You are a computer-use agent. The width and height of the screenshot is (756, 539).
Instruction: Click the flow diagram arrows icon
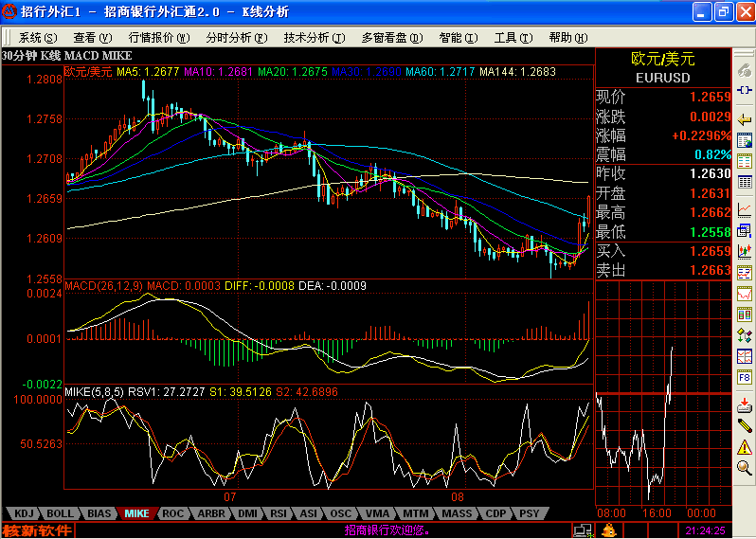[745, 335]
